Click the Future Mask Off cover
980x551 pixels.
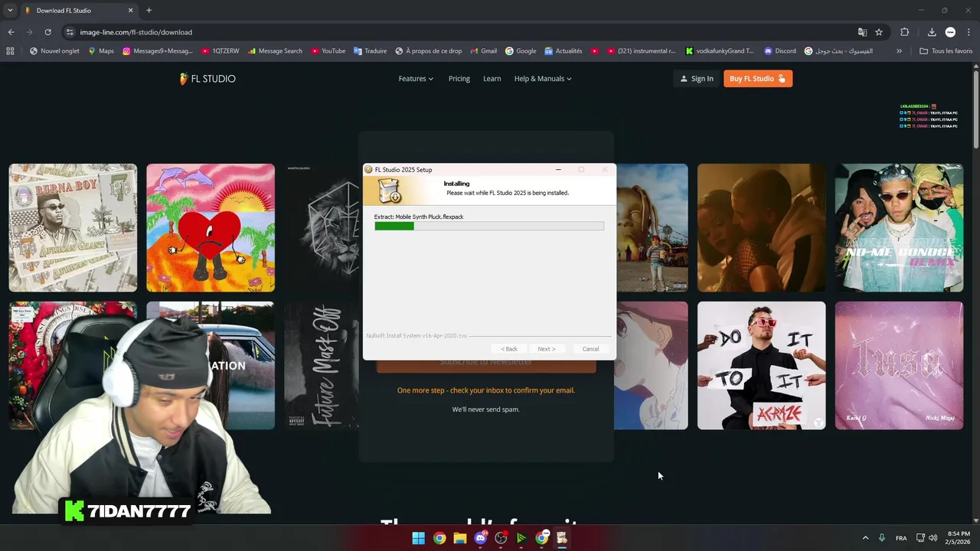(x=322, y=365)
